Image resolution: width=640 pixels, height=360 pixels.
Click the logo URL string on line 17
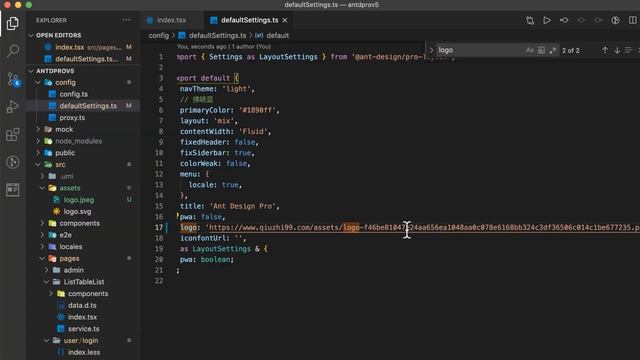[x=422, y=227]
